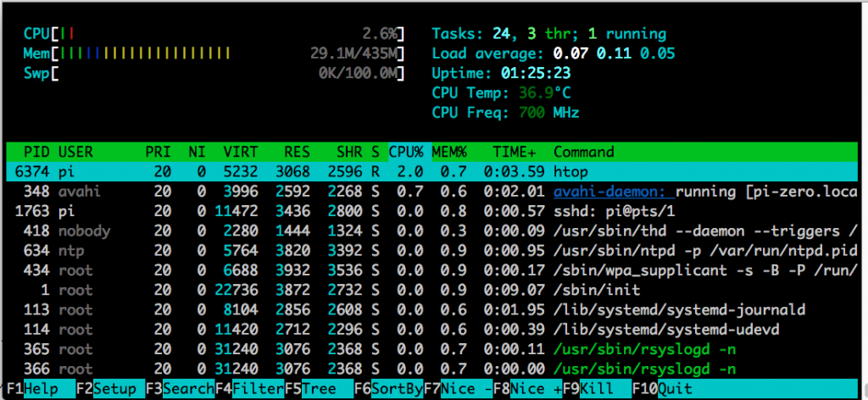
Task: Open the F2 Setup menu
Action: pyautogui.click(x=111, y=389)
